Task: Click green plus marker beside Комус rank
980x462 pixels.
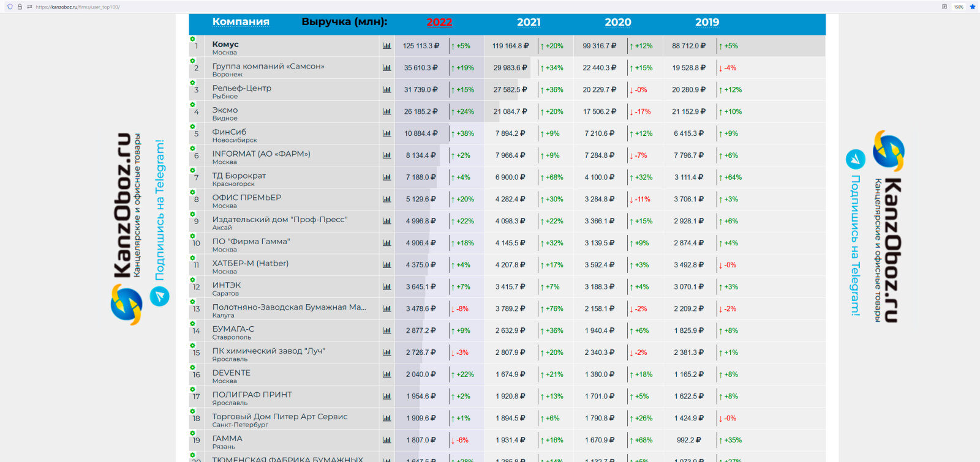Action: click(x=192, y=39)
